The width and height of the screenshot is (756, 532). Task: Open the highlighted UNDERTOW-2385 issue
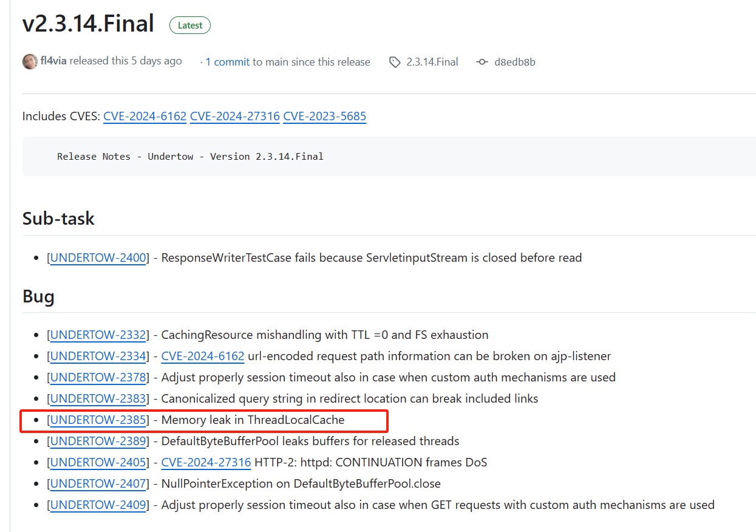(x=98, y=420)
